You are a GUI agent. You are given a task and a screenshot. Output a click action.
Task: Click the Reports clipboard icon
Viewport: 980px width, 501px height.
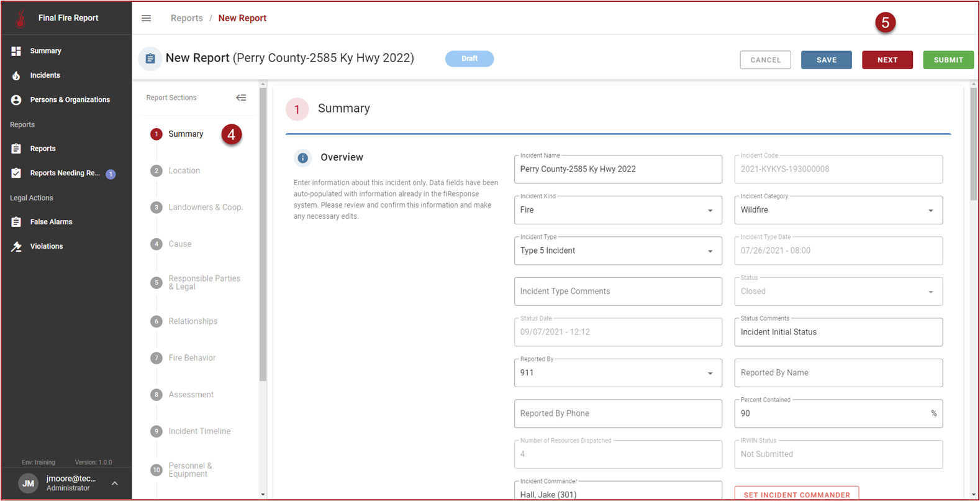[x=16, y=149]
